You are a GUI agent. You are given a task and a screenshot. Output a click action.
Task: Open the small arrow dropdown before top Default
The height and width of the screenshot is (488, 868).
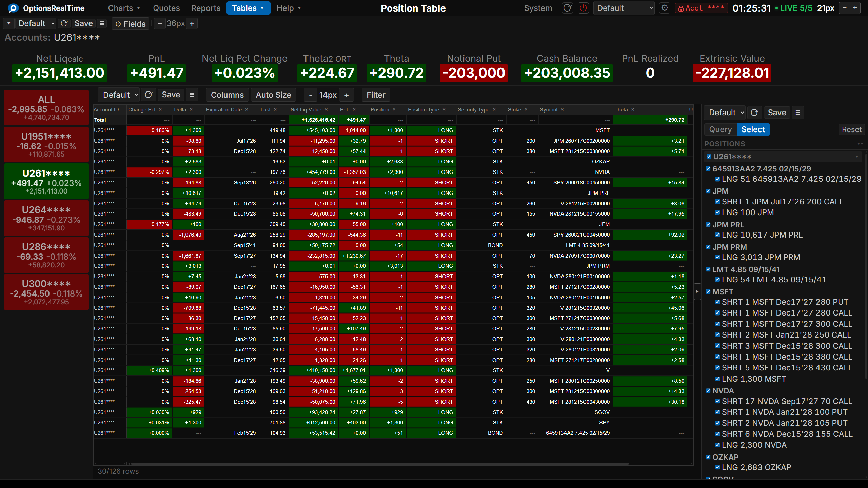tap(9, 23)
